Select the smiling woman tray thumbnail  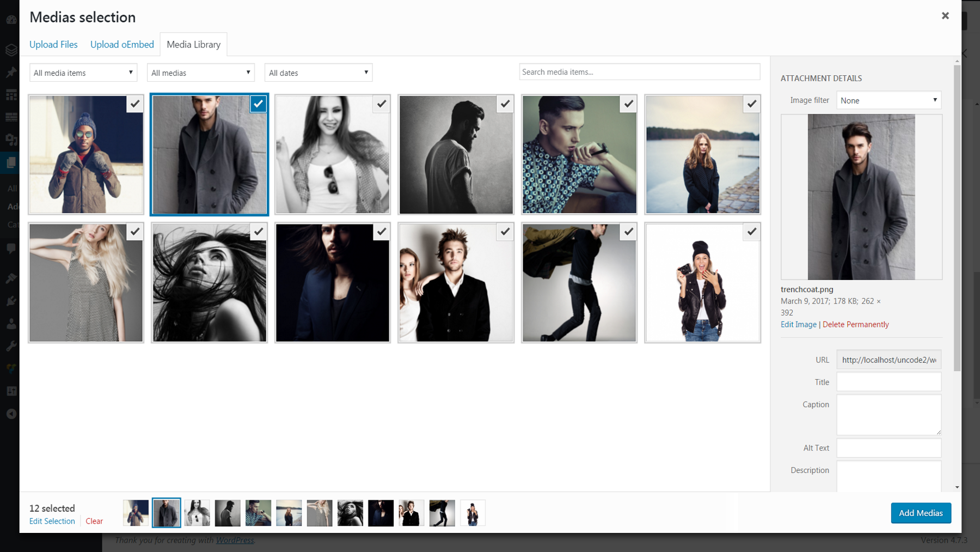pyautogui.click(x=197, y=513)
